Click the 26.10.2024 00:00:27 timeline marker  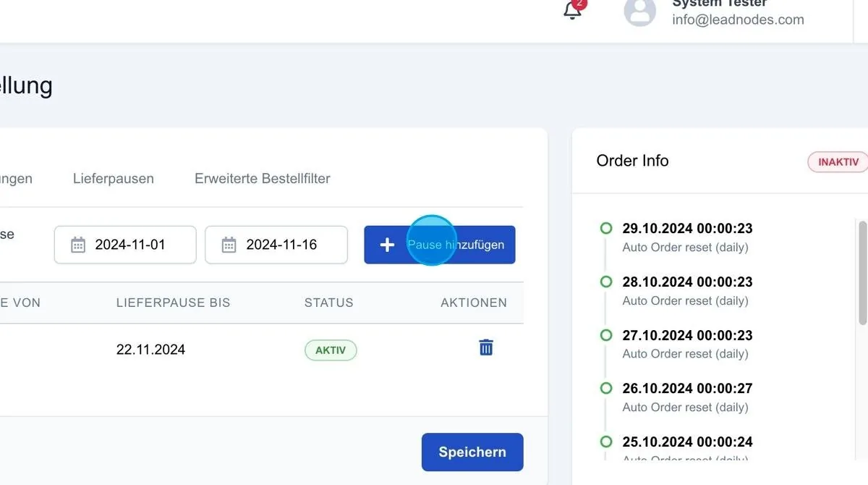606,388
